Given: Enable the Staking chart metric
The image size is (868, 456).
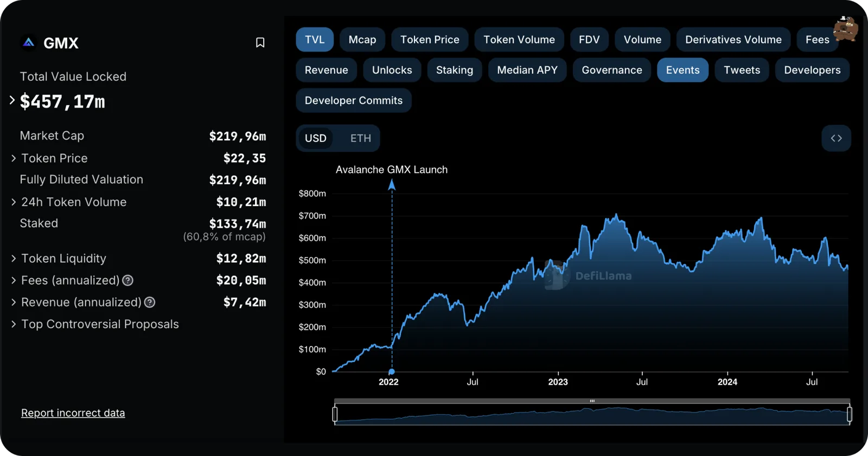Looking at the screenshot, I should pyautogui.click(x=455, y=70).
